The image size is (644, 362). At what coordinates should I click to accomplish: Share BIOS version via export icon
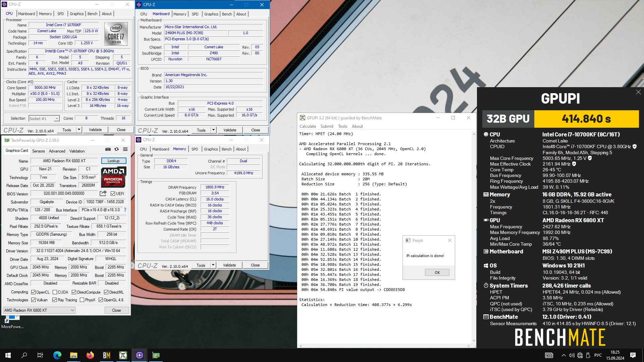point(103,193)
